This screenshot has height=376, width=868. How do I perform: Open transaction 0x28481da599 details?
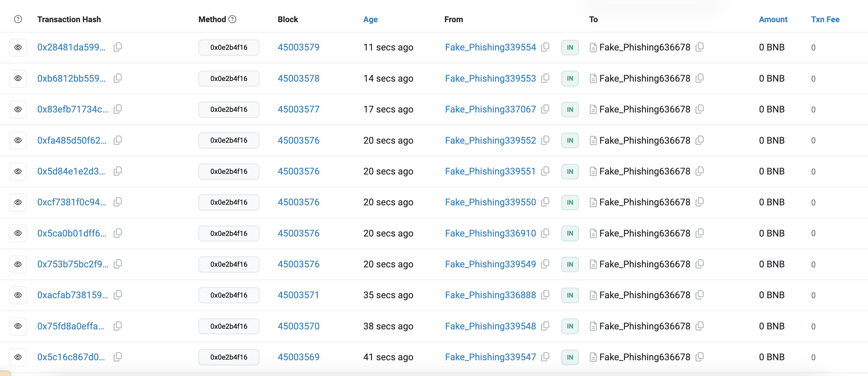[71, 48]
